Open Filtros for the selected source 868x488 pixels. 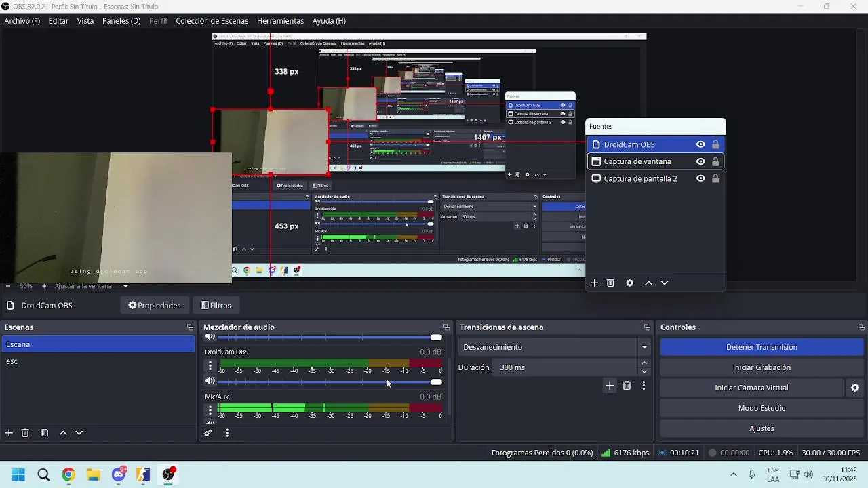[216, 306]
